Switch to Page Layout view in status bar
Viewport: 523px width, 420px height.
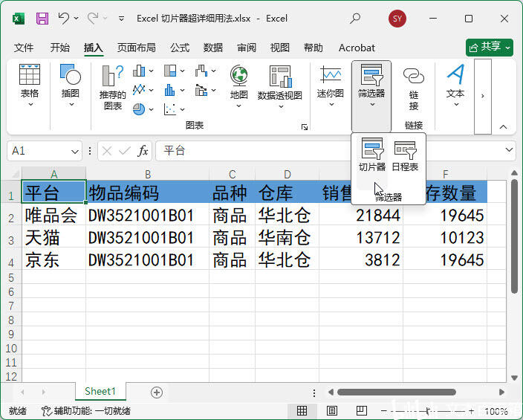pyautogui.click(x=332, y=410)
